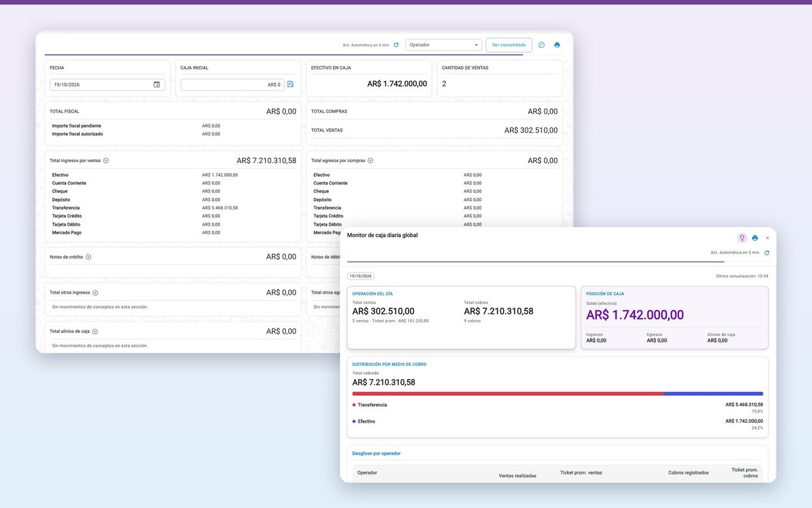This screenshot has width=812, height=508.
Task: Click the Total cobrado amount AR$ 7.210.310,58
Action: click(384, 383)
